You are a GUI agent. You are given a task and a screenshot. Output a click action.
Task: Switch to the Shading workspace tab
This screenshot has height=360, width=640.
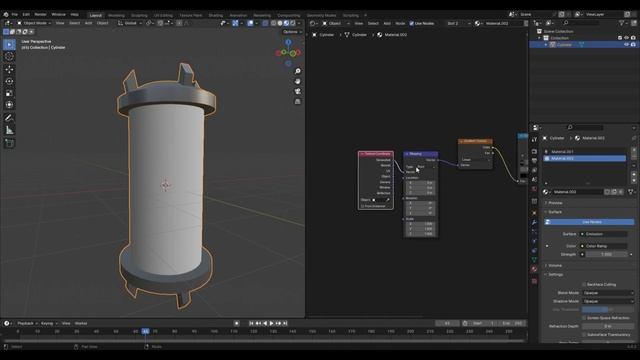click(x=216, y=15)
